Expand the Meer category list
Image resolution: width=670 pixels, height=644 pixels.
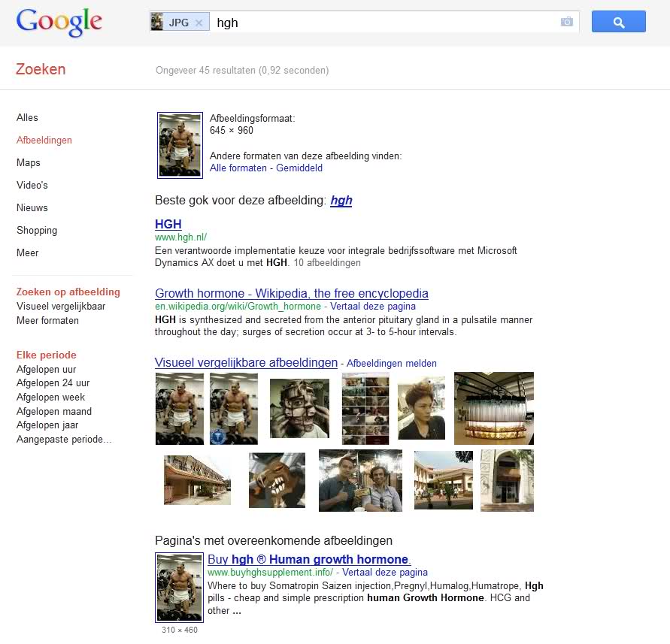pyautogui.click(x=27, y=252)
